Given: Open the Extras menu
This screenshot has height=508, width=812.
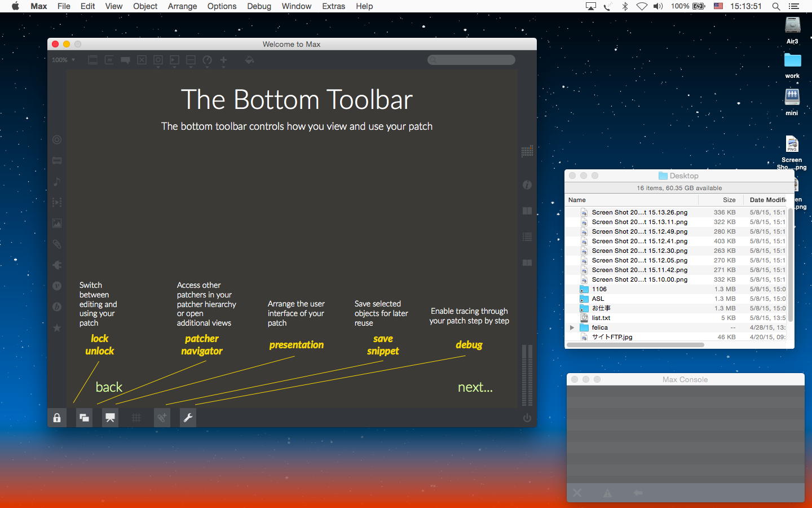Looking at the screenshot, I should point(333,6).
